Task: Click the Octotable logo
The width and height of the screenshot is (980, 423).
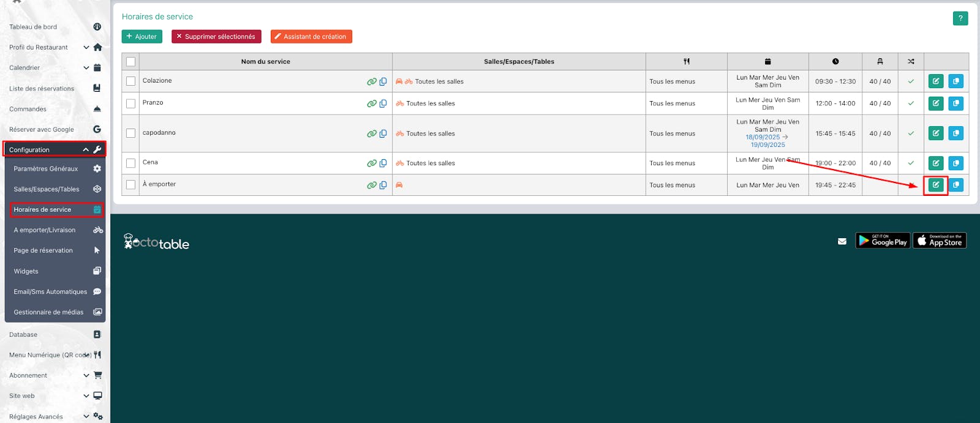Action: 156,242
